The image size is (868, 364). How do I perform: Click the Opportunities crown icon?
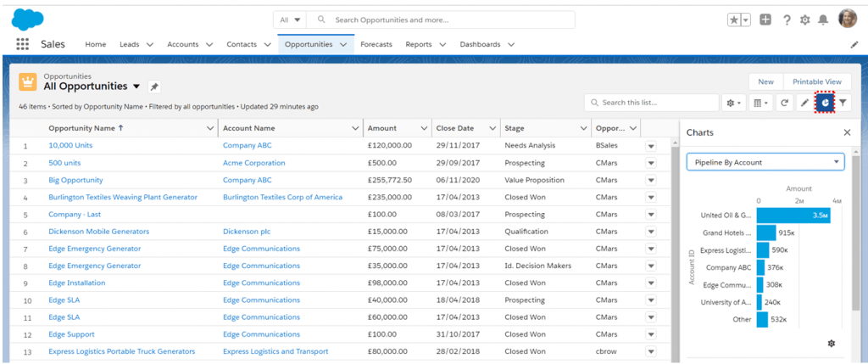click(x=28, y=81)
